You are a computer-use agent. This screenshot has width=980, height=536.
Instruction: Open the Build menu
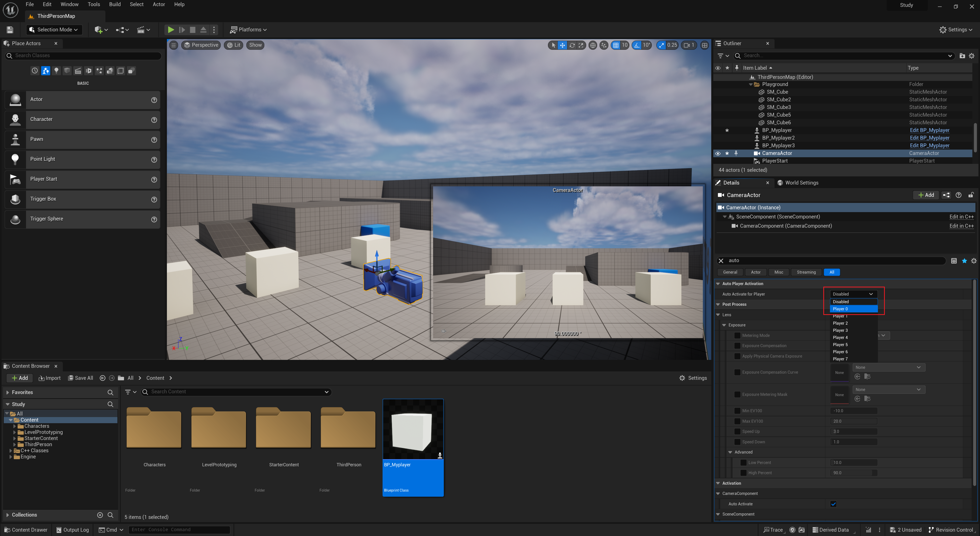click(115, 5)
